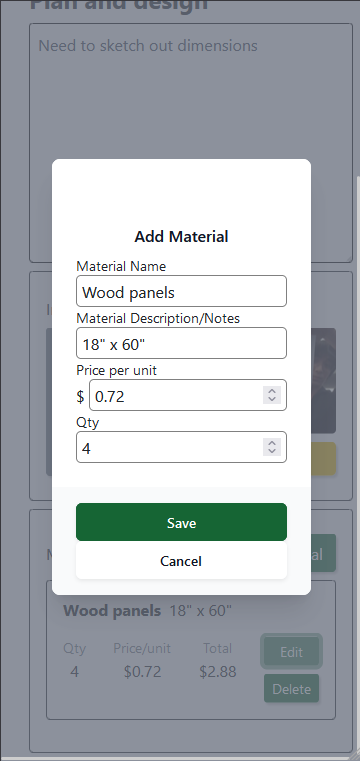Click the "Material Name" label
The image size is (360, 761).
121,266
